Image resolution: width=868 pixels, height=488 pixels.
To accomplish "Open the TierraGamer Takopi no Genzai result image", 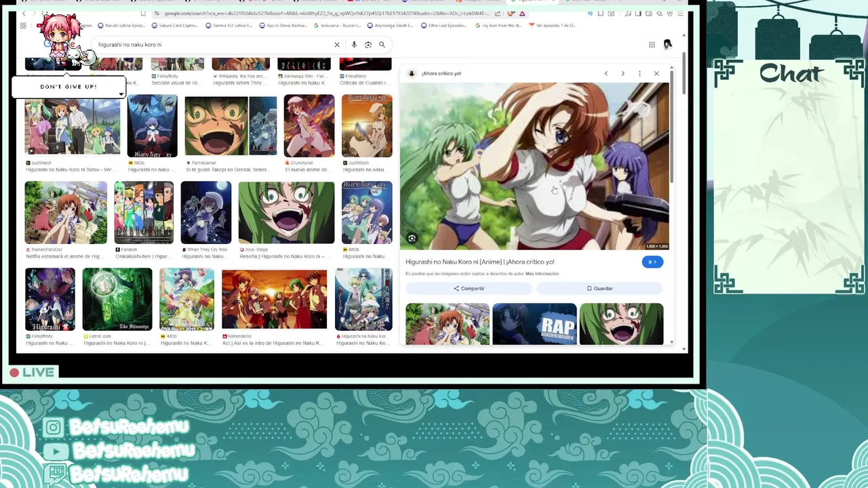I will click(x=231, y=126).
